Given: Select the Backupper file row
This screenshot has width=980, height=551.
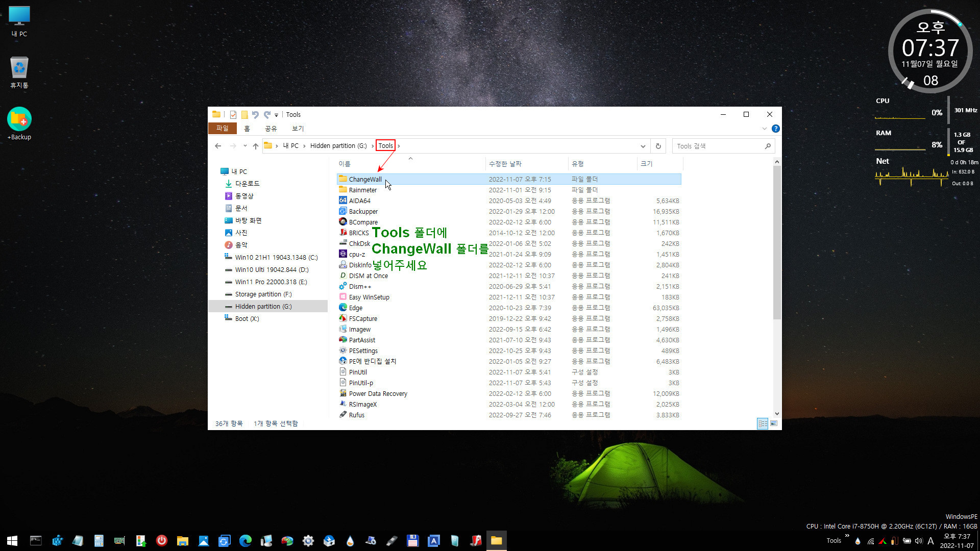Looking at the screenshot, I should (509, 211).
